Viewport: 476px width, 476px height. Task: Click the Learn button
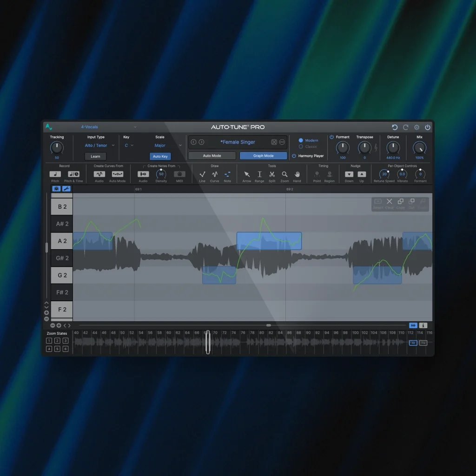point(95,156)
